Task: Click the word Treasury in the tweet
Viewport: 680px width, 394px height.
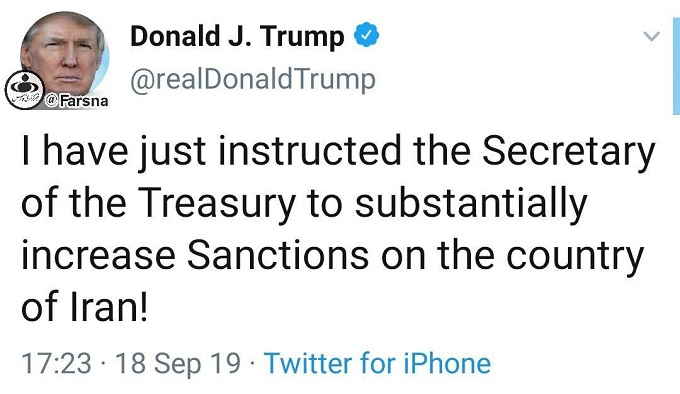Action: click(x=217, y=204)
